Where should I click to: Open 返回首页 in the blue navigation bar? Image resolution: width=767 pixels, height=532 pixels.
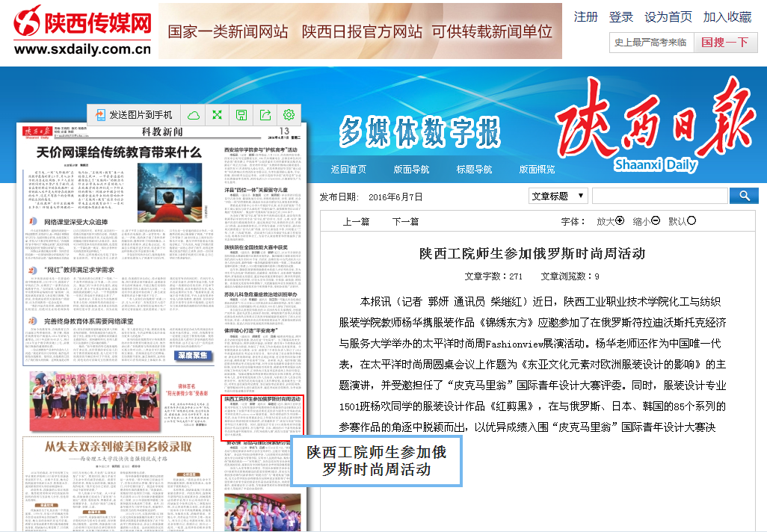click(348, 169)
